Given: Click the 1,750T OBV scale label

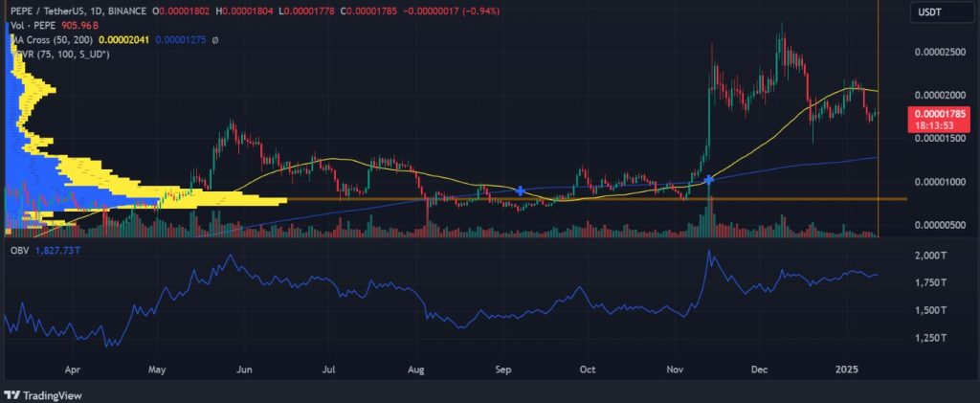Looking at the screenshot, I should (x=932, y=283).
